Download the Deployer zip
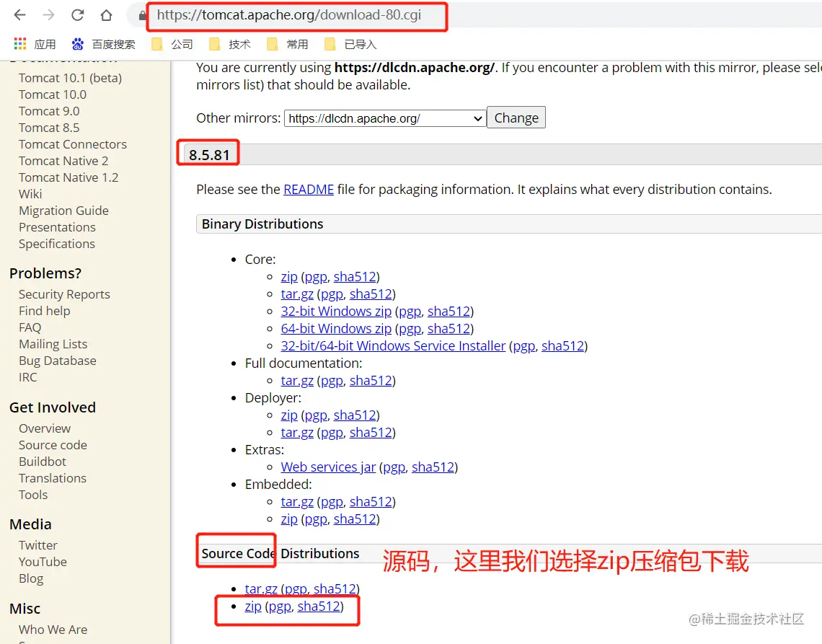The width and height of the screenshot is (822, 644). (x=289, y=415)
